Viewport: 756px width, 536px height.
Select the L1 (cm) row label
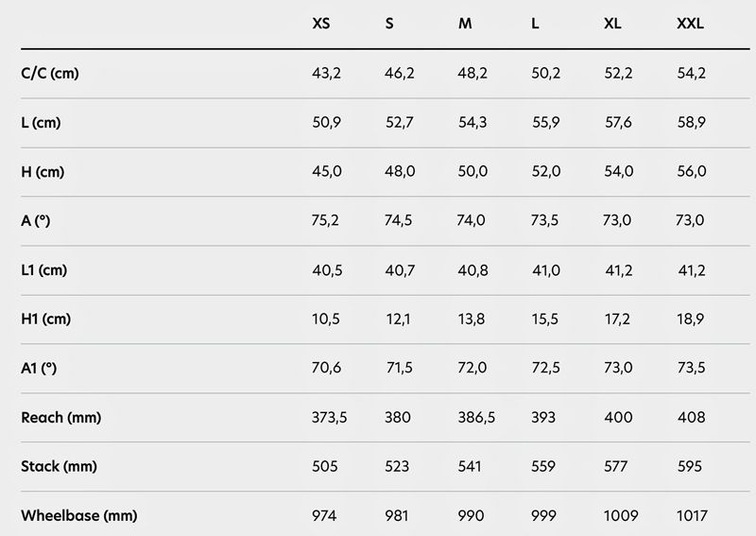pos(43,270)
